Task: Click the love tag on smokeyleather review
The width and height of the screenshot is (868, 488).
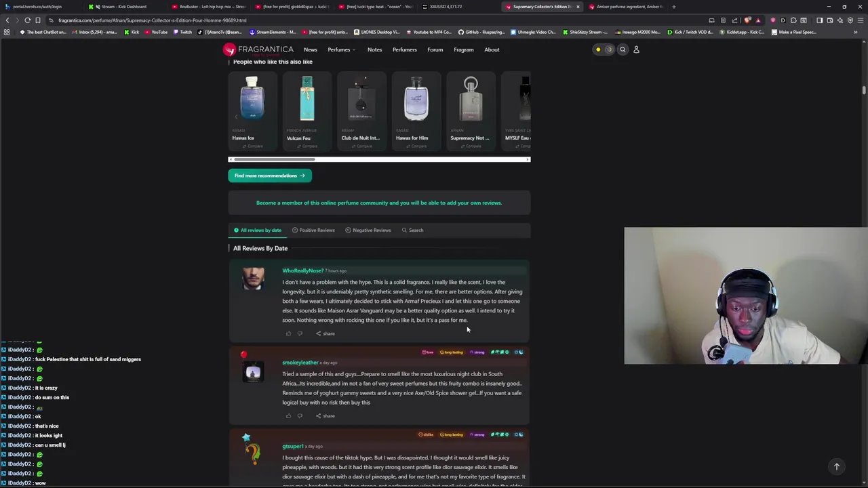Action: [428, 352]
